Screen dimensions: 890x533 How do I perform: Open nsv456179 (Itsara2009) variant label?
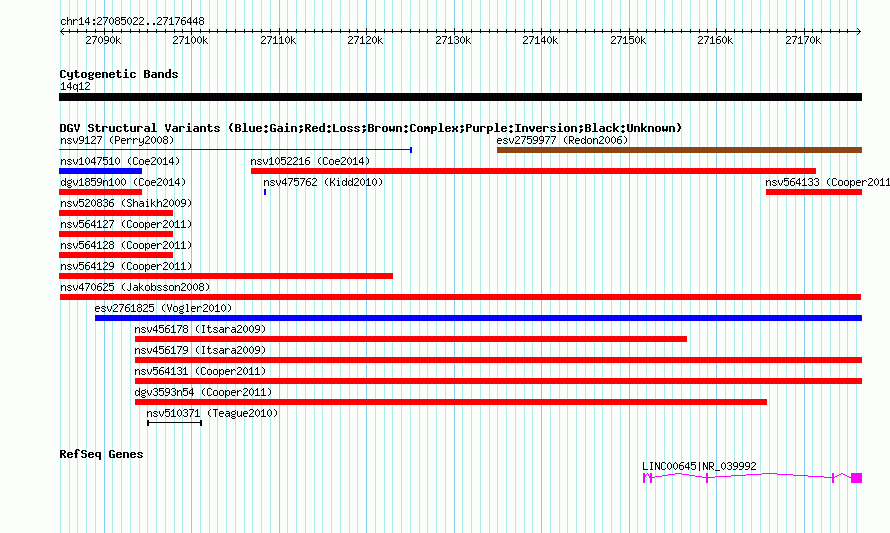pos(200,350)
